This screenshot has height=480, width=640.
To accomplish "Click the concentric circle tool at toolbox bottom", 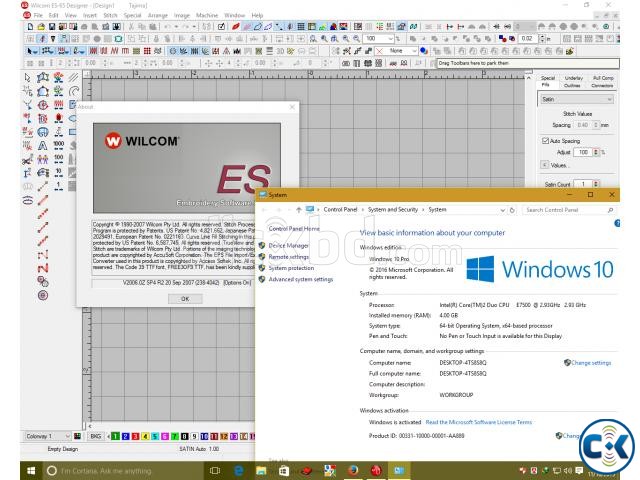I will coord(43,295).
